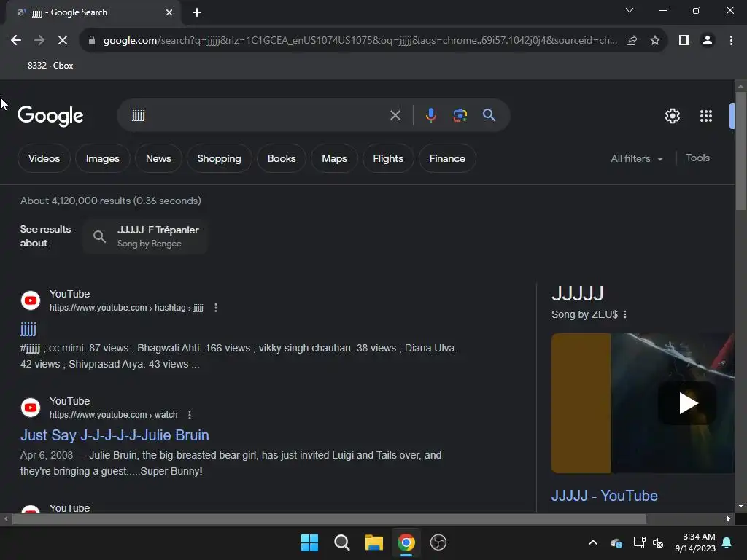The height and width of the screenshot is (560, 747).
Task: Switch to Finance results
Action: point(447,158)
